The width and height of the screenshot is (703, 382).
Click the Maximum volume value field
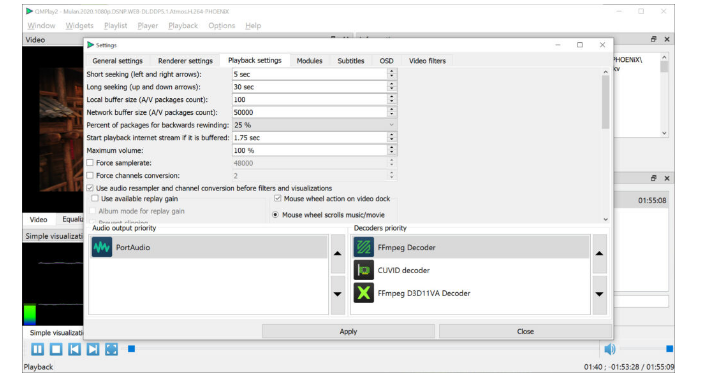309,150
